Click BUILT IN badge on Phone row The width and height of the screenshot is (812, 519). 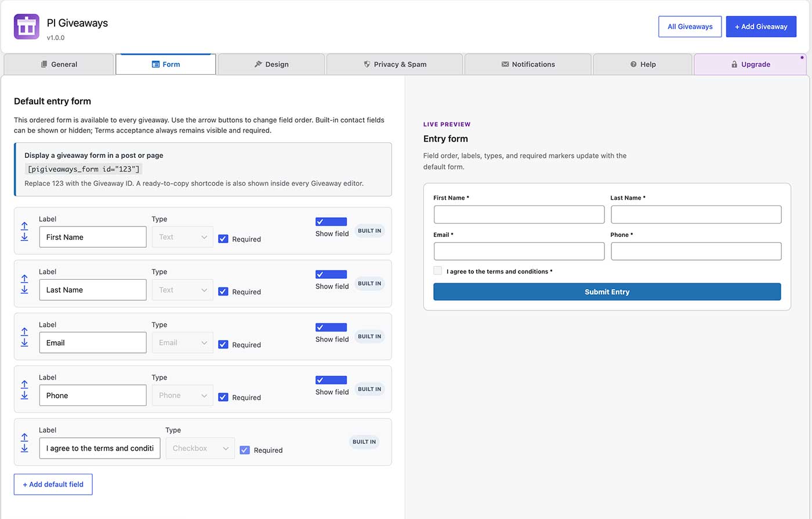369,390
